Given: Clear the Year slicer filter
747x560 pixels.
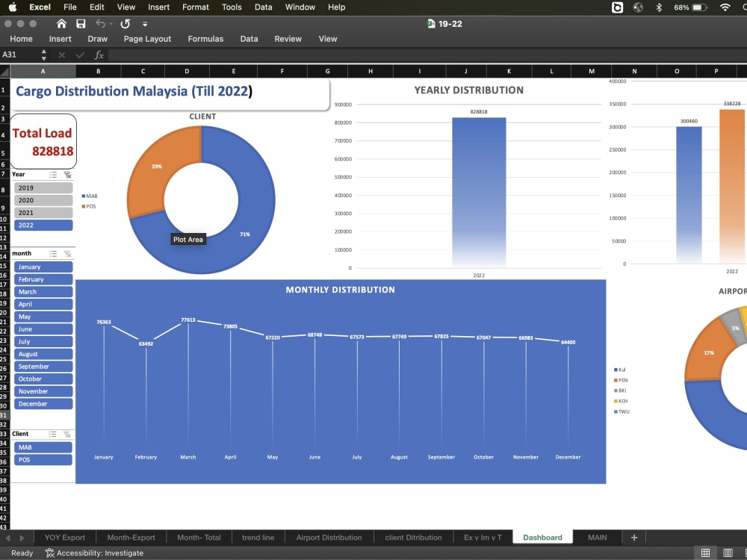Looking at the screenshot, I should coord(67,174).
